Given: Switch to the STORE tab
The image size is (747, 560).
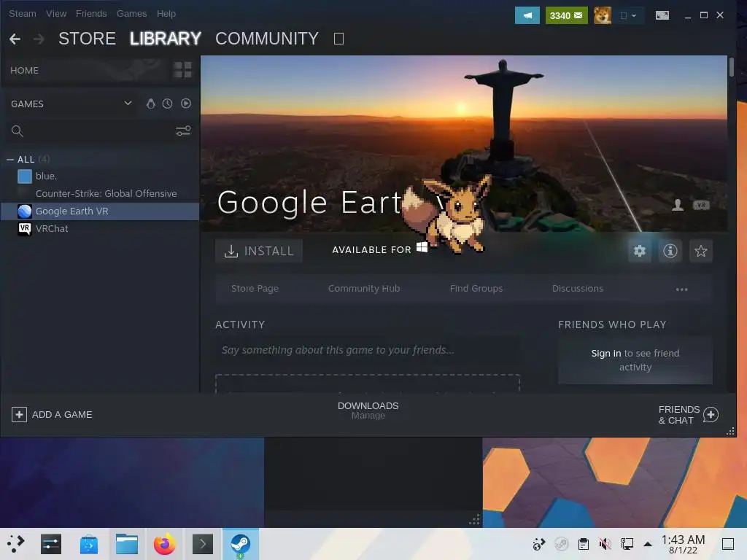Looking at the screenshot, I should 88,39.
